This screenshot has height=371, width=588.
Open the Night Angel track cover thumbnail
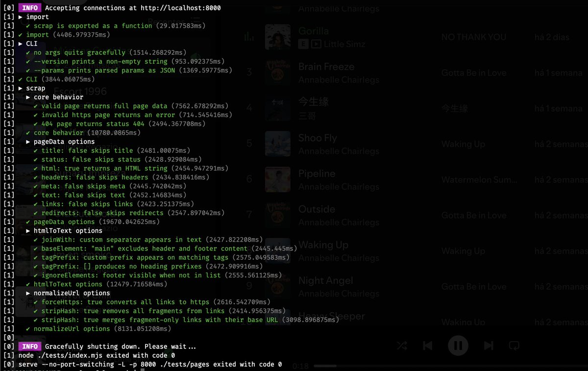[277, 287]
